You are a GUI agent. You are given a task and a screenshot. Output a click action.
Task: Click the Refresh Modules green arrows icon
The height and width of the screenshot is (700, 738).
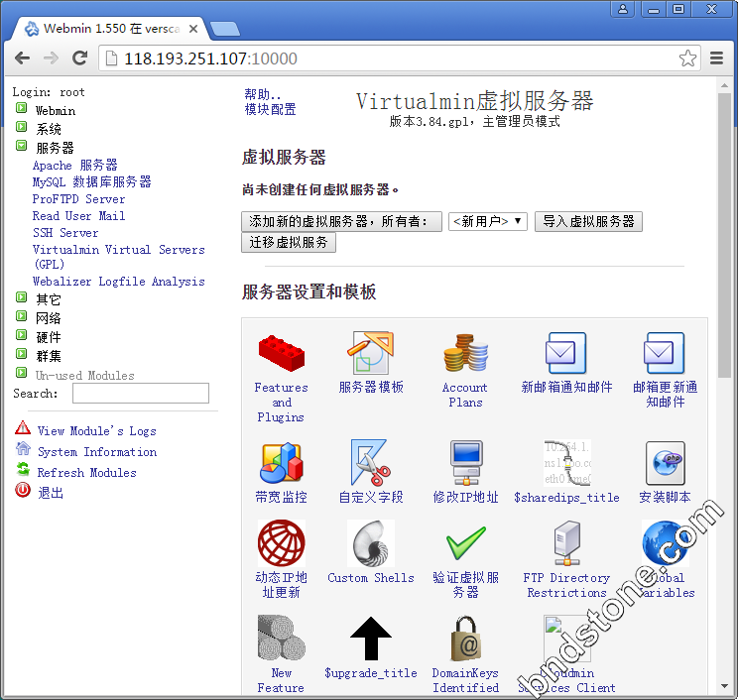click(x=23, y=469)
